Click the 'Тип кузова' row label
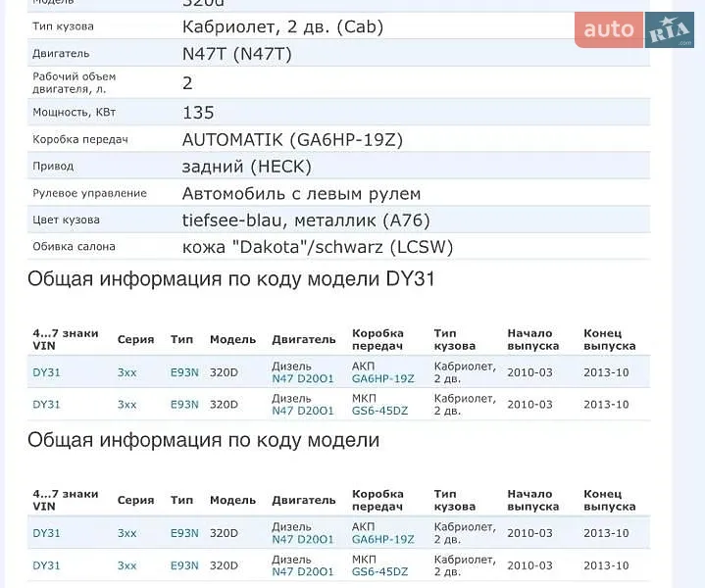This screenshot has height=588, width=705. (x=63, y=26)
